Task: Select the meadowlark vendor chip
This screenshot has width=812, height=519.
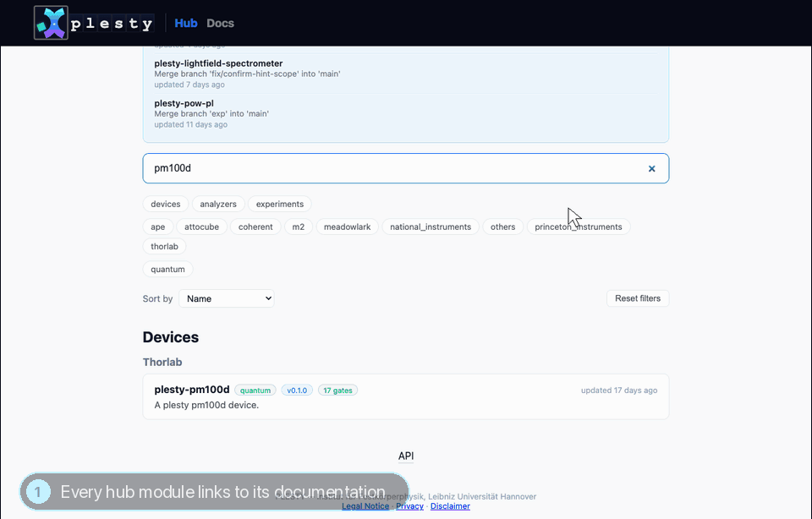Action: [x=347, y=227]
